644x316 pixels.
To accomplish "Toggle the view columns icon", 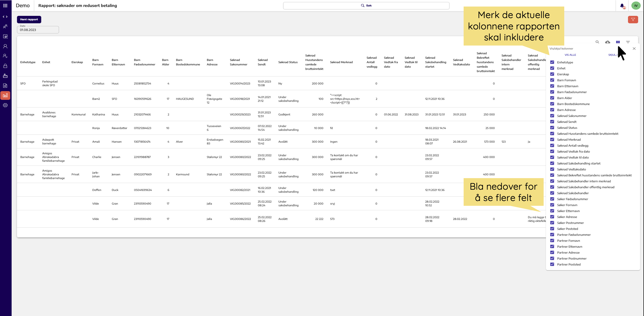I will [618, 42].
